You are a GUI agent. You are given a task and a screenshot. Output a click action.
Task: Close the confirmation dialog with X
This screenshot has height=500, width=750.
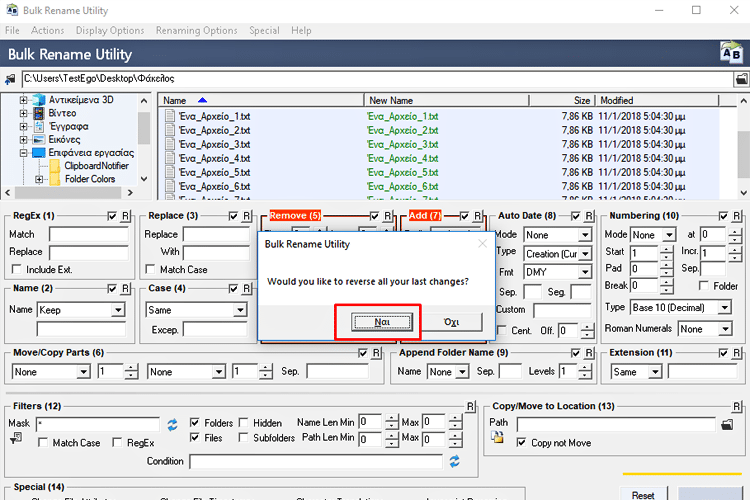(x=483, y=244)
